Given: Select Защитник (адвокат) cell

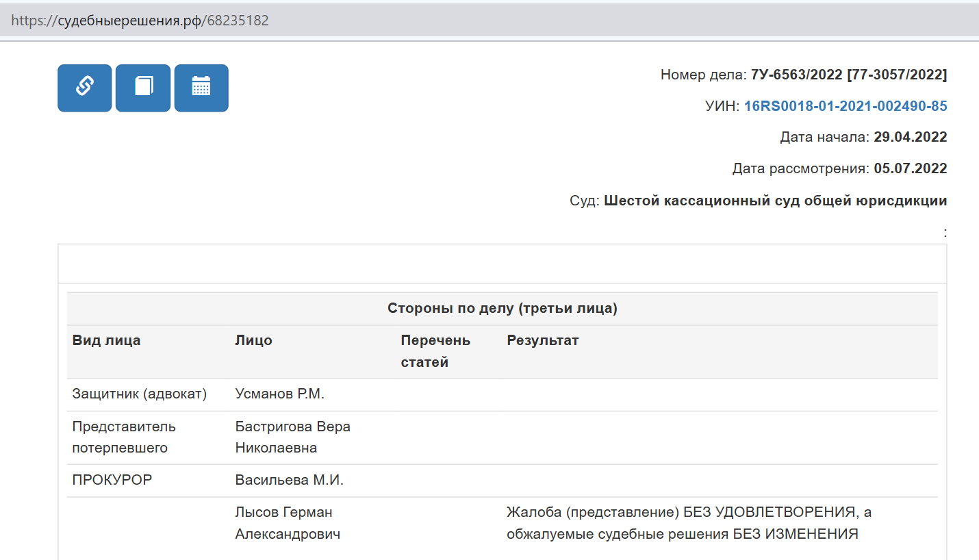Looking at the screenshot, I should pyautogui.click(x=140, y=394).
